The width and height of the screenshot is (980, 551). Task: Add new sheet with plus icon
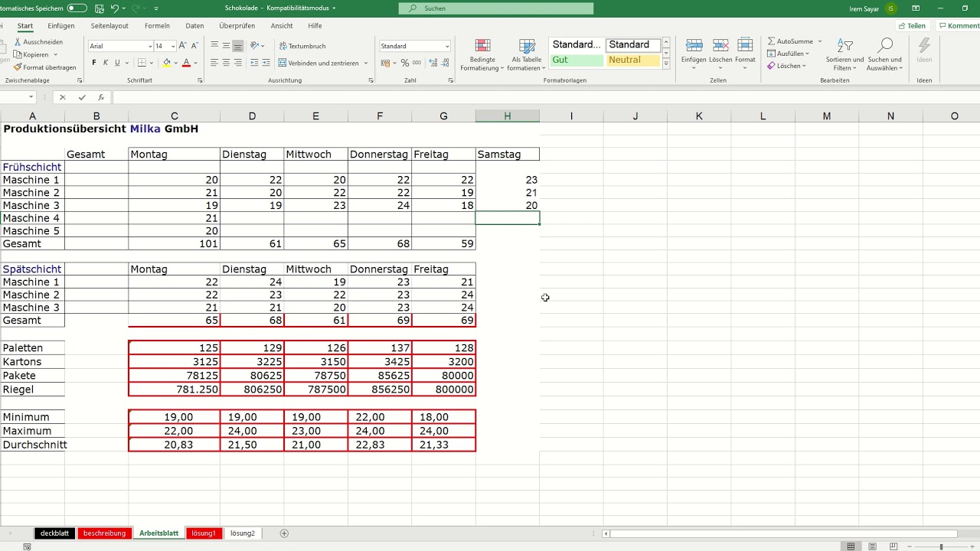(284, 533)
